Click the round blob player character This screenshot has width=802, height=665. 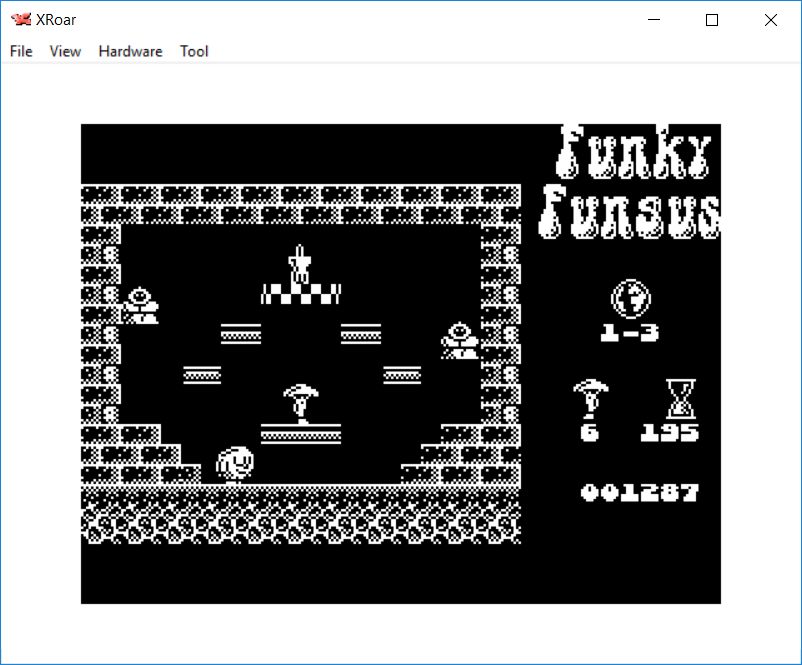point(236,464)
